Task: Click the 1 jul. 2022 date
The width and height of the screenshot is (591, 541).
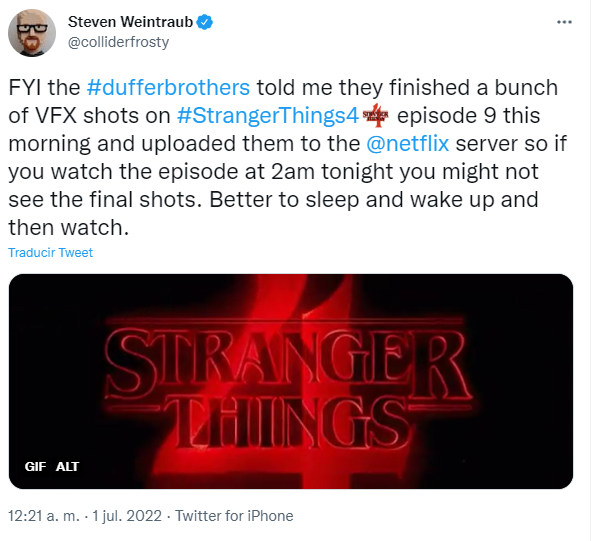Action: pos(127,516)
